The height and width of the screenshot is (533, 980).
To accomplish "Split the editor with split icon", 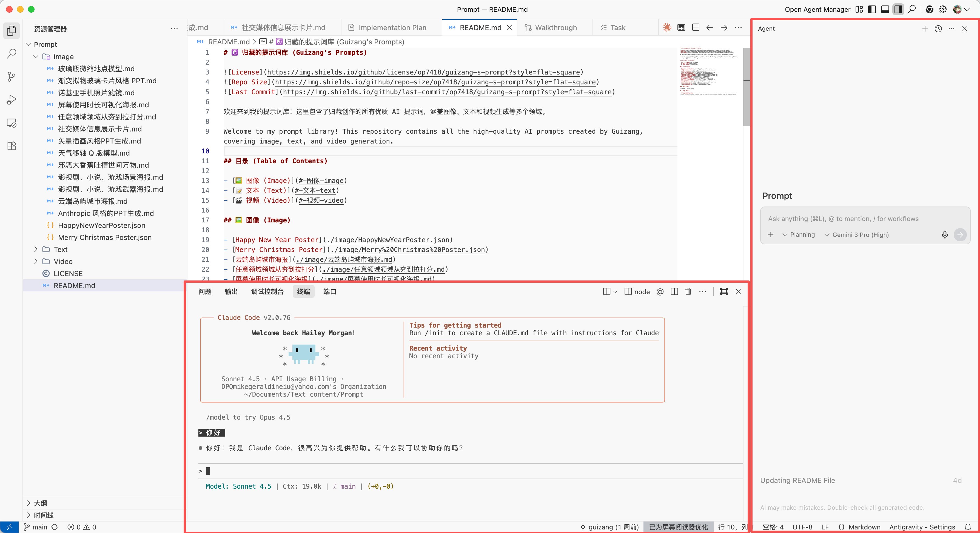I will [696, 27].
